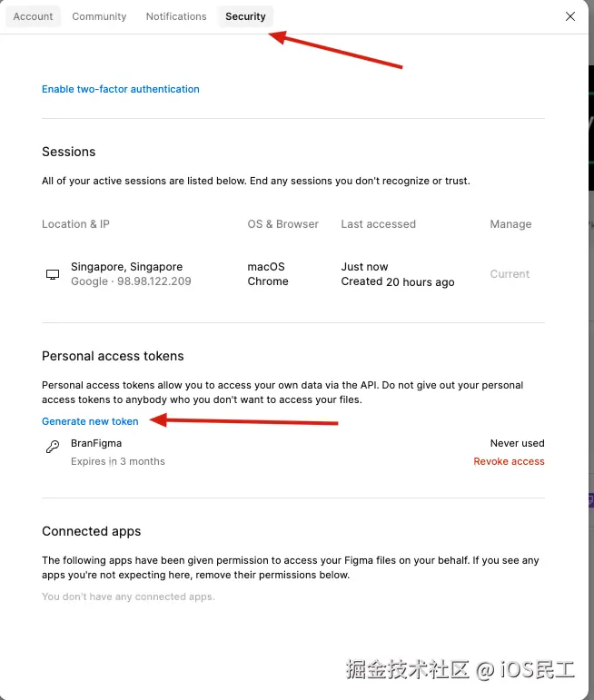Switch to the Account tab
Viewport: 594px width, 700px height.
[34, 16]
